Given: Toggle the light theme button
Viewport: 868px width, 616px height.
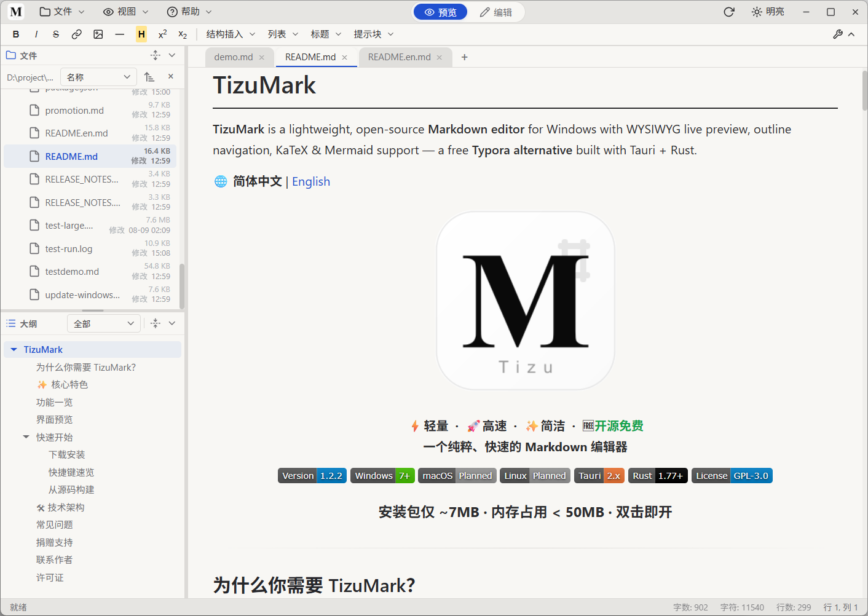Looking at the screenshot, I should coord(768,12).
